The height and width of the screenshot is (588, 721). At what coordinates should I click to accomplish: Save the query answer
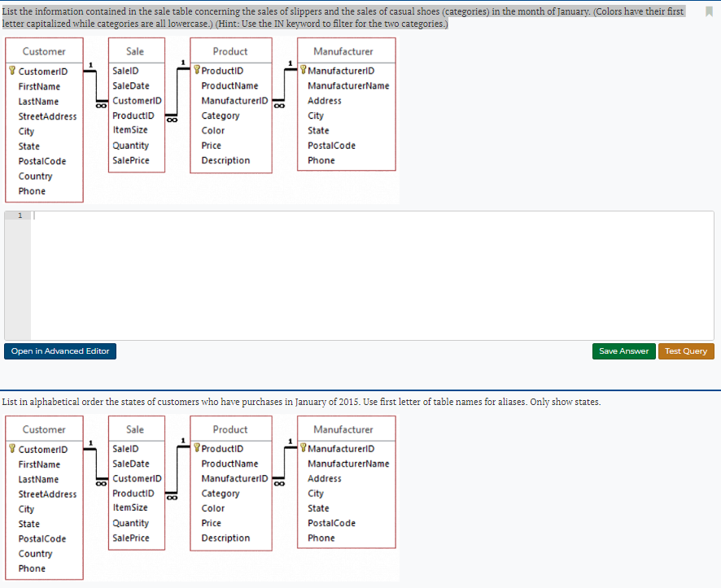(623, 351)
